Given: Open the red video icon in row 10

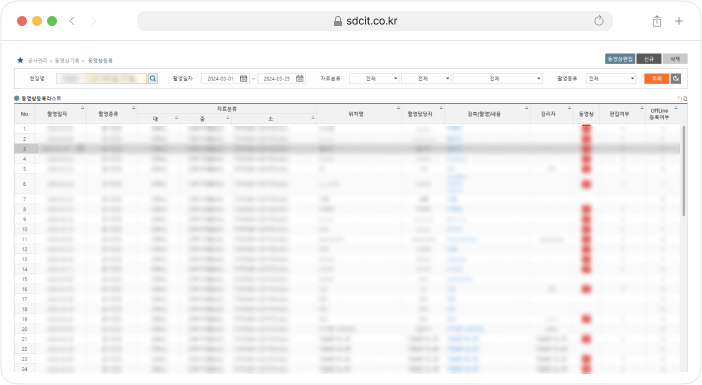Looking at the screenshot, I should [x=586, y=229].
